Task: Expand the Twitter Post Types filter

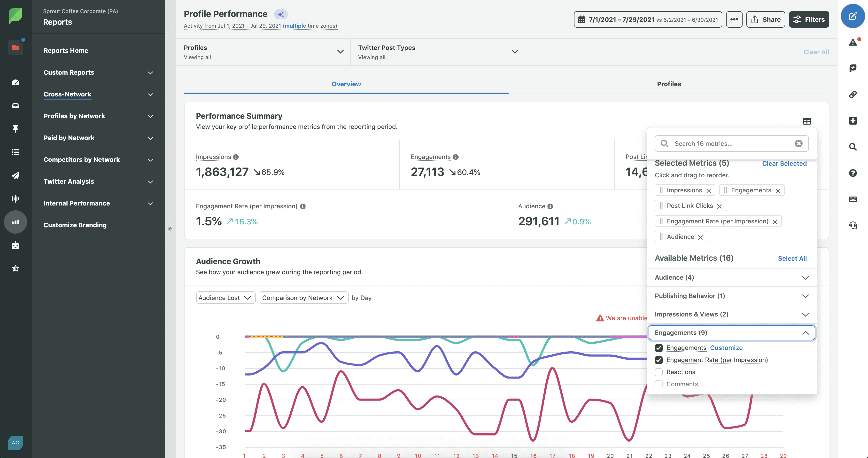Action: click(437, 52)
